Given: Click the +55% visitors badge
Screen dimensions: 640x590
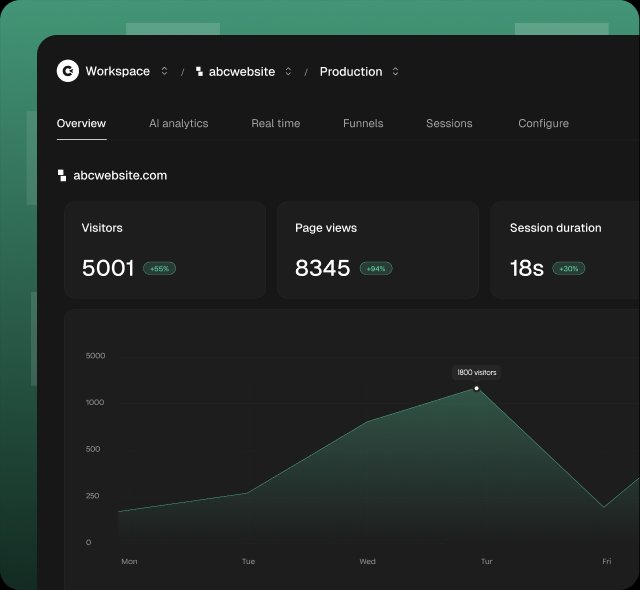Looking at the screenshot, I should (x=159, y=268).
